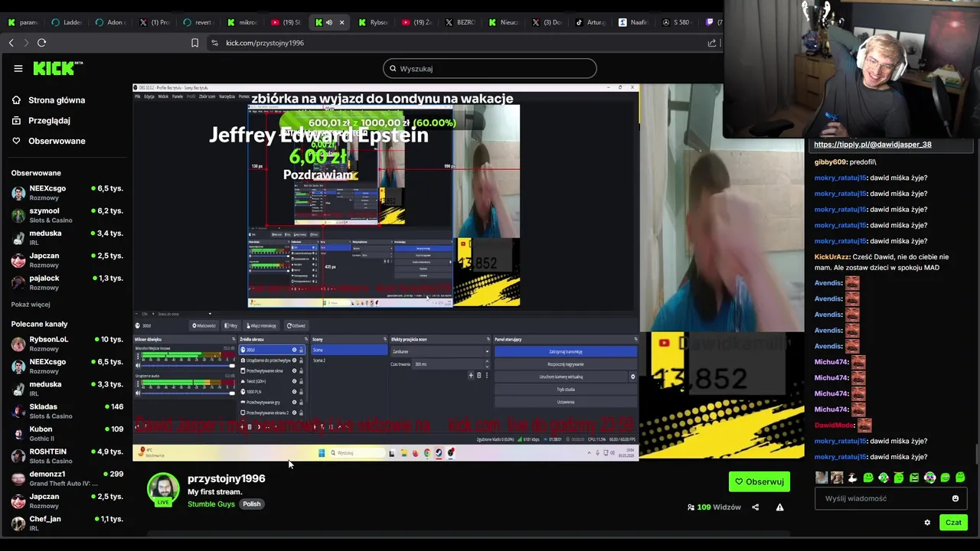Reload the page with refresh icon

(42, 43)
